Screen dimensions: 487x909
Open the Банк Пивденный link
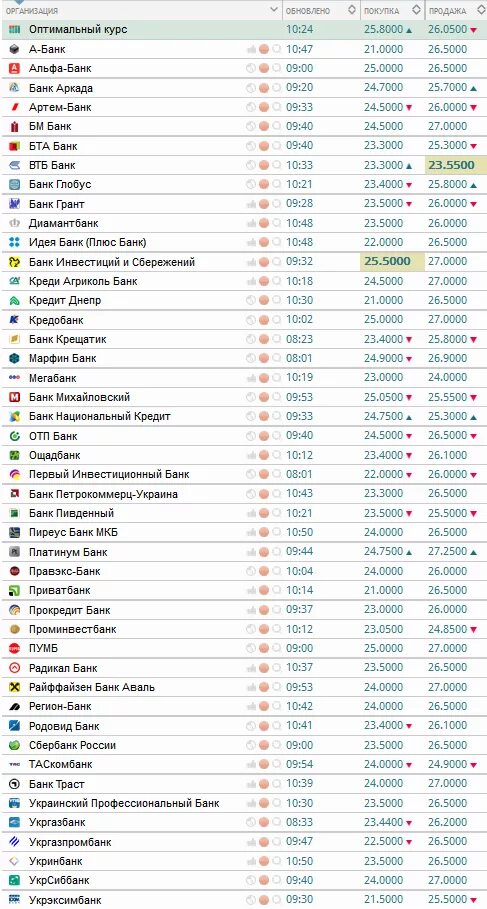point(71,513)
